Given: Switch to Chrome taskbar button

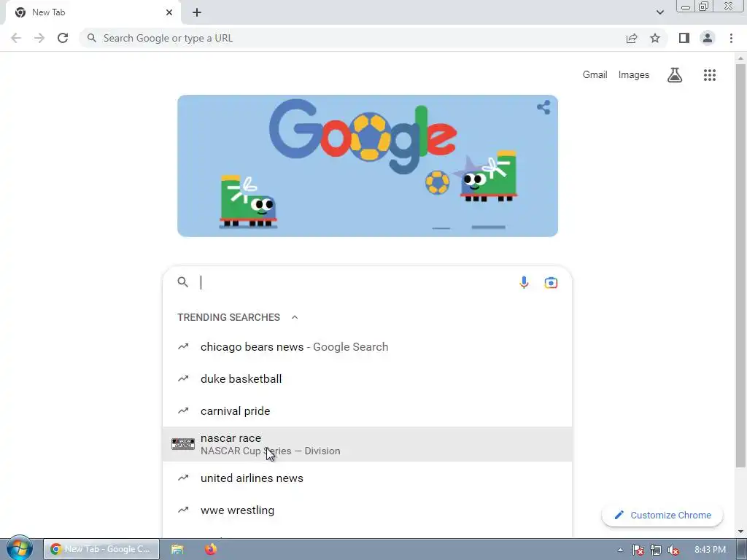Looking at the screenshot, I should point(101,549).
